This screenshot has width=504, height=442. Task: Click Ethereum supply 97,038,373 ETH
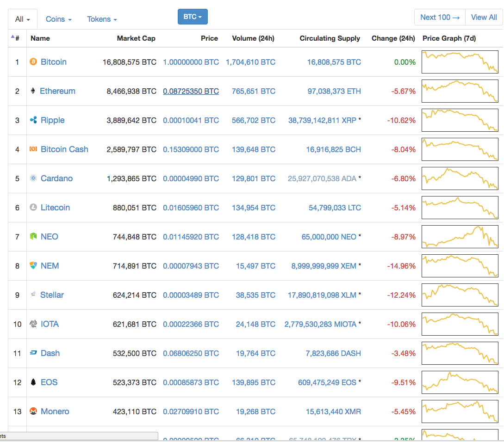click(334, 91)
